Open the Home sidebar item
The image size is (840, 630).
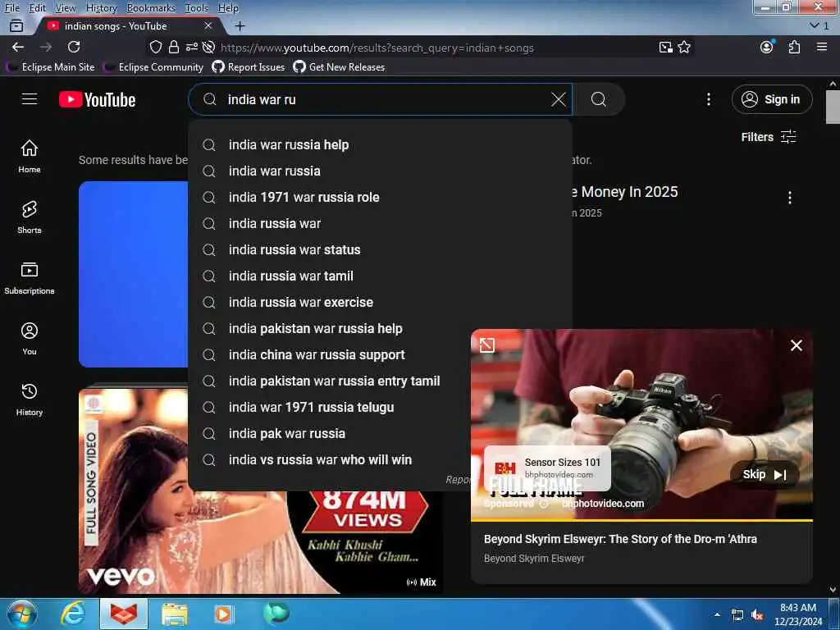click(30, 156)
